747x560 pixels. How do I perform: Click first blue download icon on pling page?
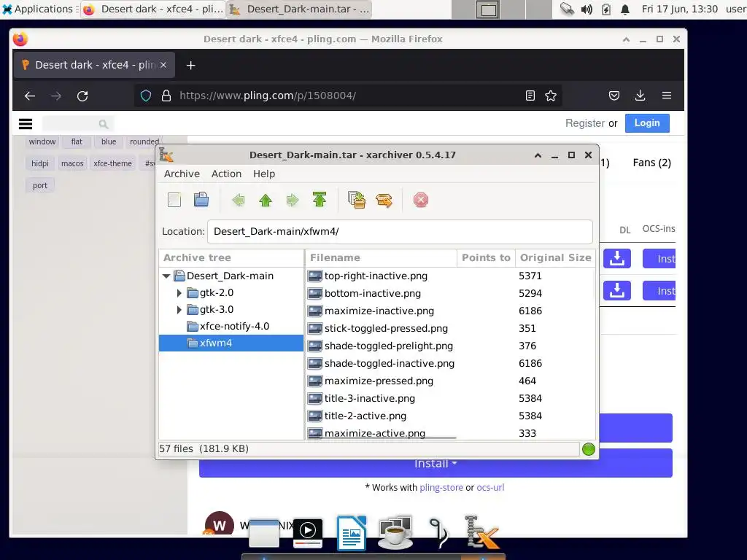tap(617, 259)
